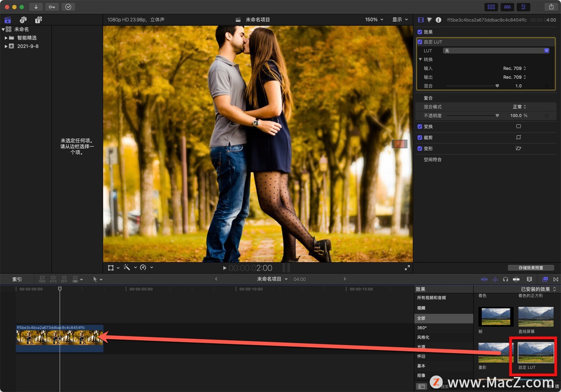
Task: Open the photos and audio sidebar
Action: pyautogui.click(x=23, y=20)
